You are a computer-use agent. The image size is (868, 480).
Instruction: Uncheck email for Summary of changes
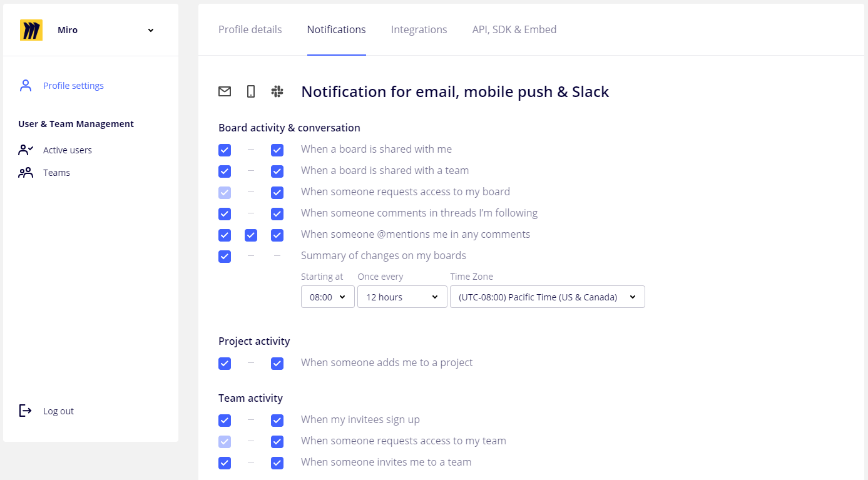(x=225, y=257)
